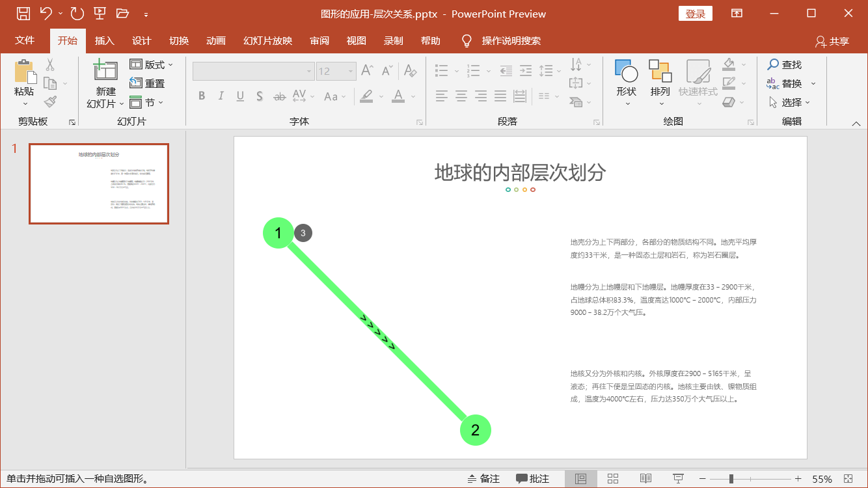868x488 pixels.
Task: Switch to the 设计 tab
Action: click(141, 40)
